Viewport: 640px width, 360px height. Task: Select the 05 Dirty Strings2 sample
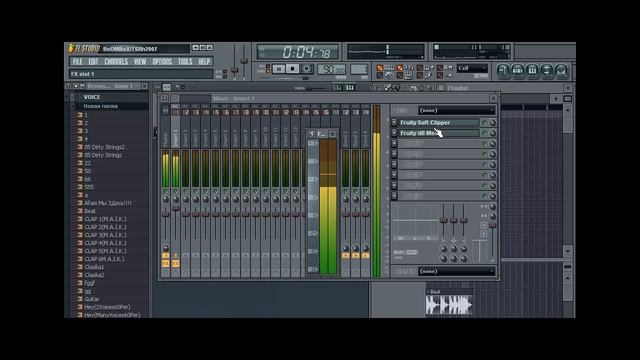pos(104,147)
